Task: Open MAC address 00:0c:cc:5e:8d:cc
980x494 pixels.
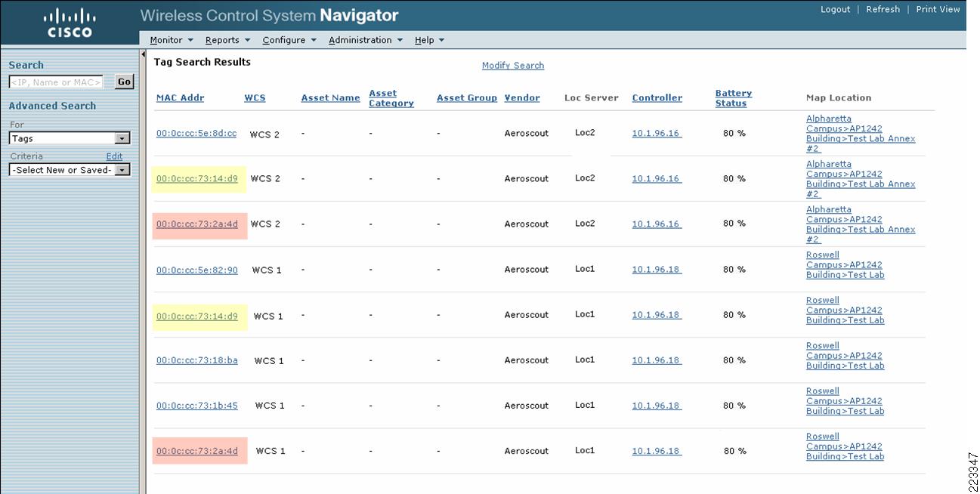Action: click(196, 134)
